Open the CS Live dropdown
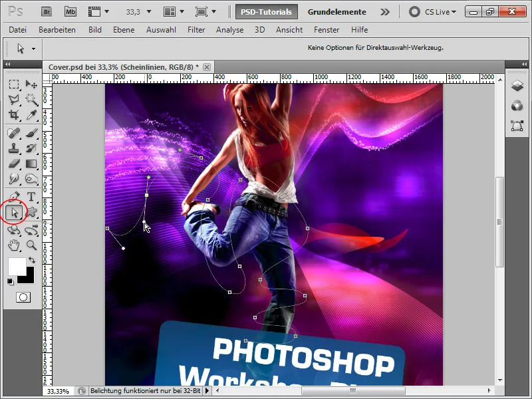The image size is (532, 399). [433, 12]
